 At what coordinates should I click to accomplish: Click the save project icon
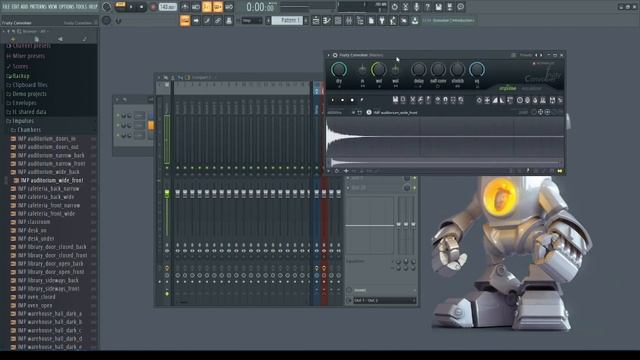[438, 7]
